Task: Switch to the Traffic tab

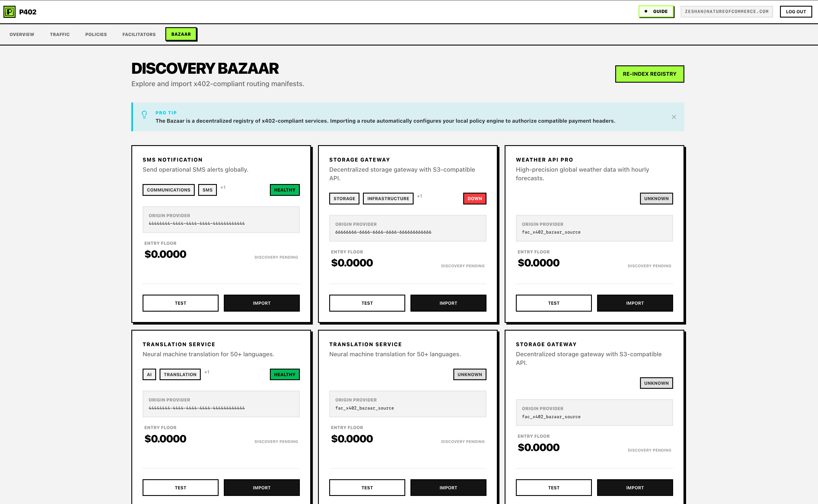Action: pos(60,34)
